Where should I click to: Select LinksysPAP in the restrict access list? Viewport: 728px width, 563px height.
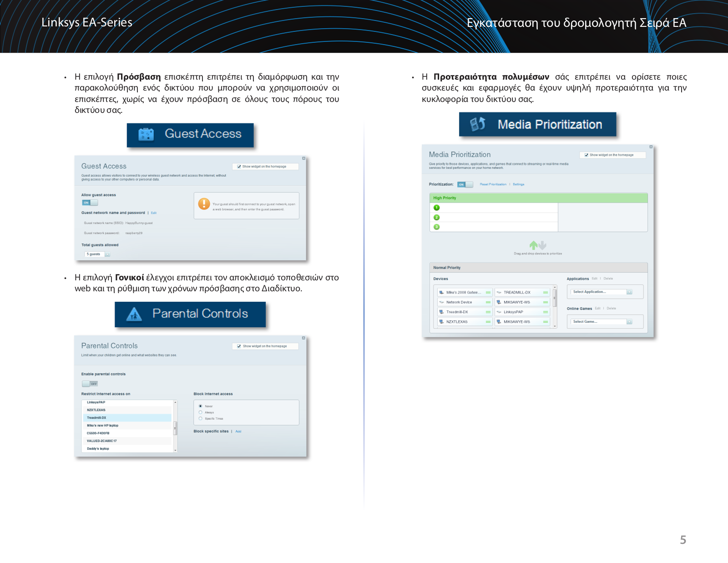coord(127,402)
